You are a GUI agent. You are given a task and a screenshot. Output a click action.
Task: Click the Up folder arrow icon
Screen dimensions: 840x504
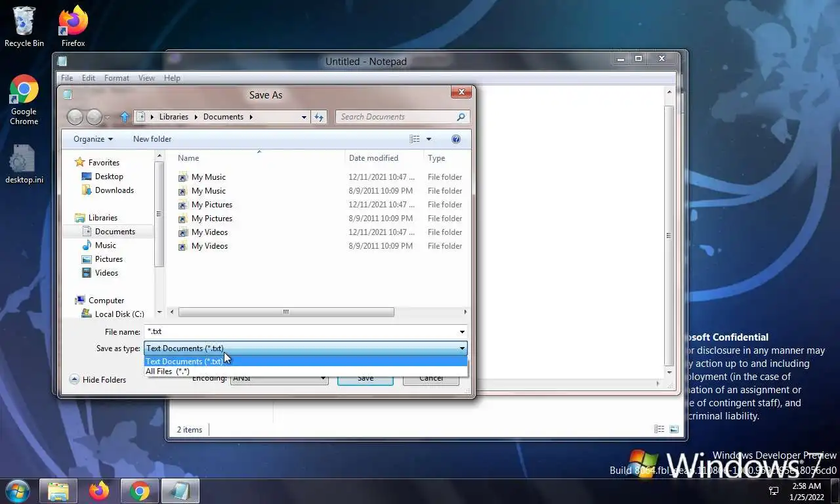[125, 117]
